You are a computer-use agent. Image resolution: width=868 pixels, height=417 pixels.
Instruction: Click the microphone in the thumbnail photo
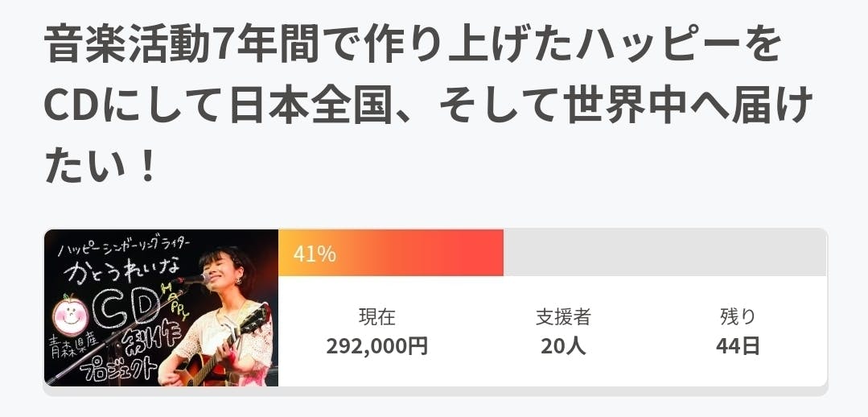click(190, 279)
